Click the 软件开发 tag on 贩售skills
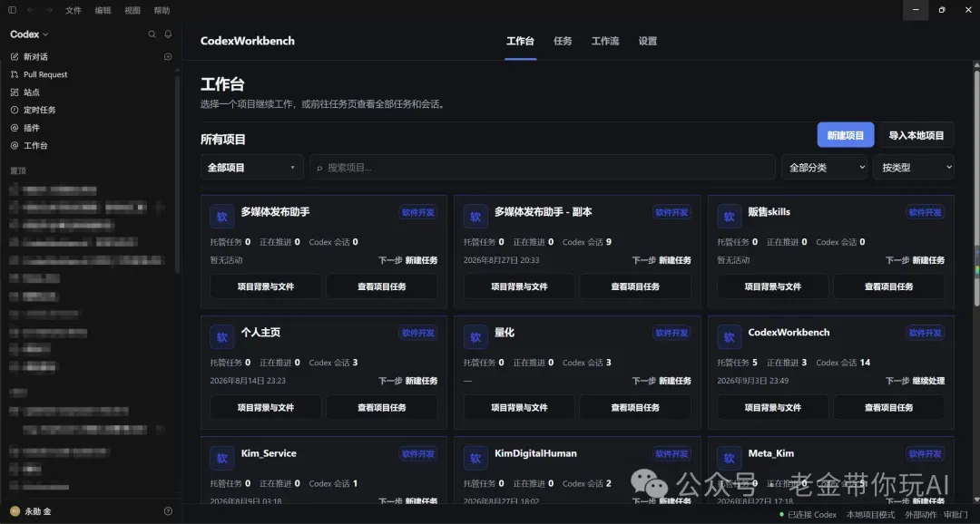The height and width of the screenshot is (524, 980). (925, 212)
